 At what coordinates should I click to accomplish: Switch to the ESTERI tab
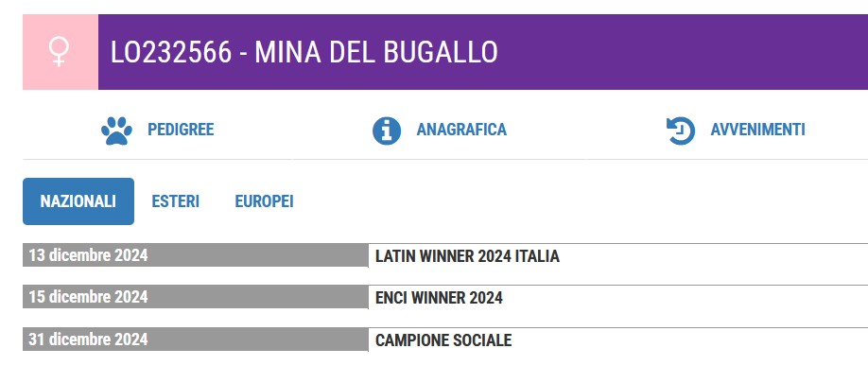[x=176, y=201]
